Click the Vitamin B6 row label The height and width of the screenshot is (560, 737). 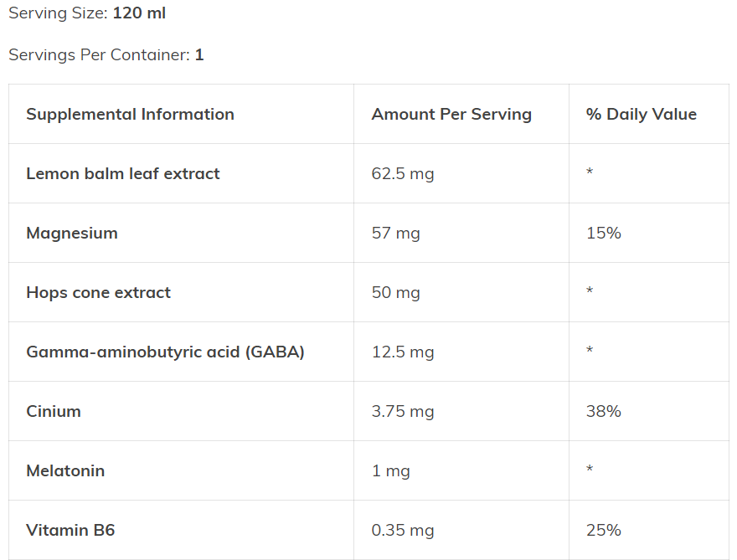point(70,530)
